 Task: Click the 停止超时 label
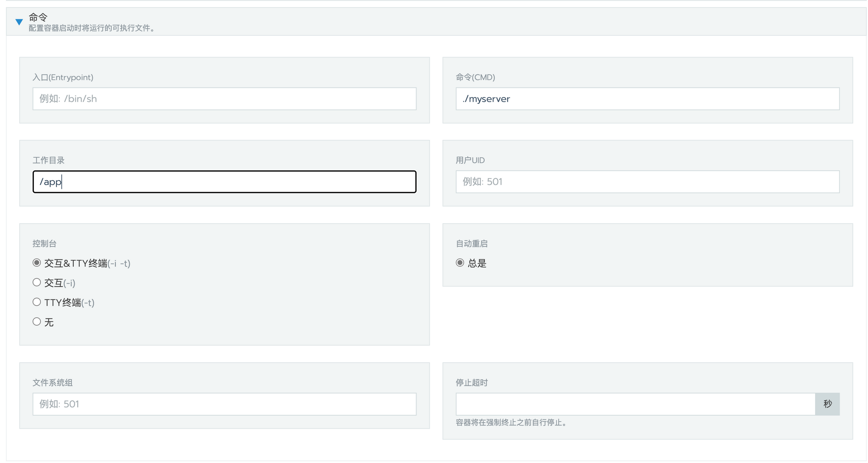[x=471, y=383]
